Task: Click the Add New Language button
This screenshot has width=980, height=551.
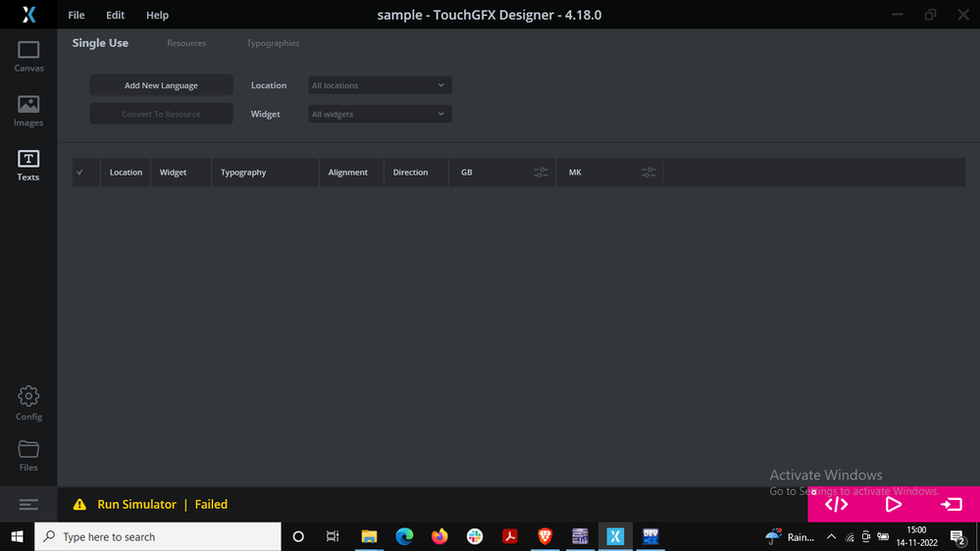Action: point(161,85)
